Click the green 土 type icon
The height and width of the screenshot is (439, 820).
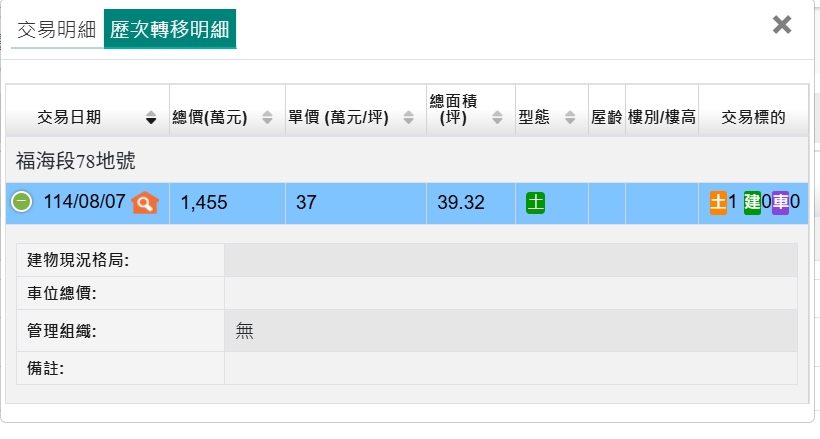[535, 202]
